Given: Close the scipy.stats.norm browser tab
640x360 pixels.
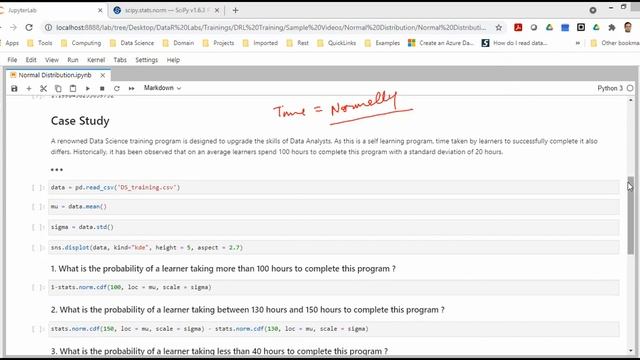Looking at the screenshot, I should coord(217,11).
